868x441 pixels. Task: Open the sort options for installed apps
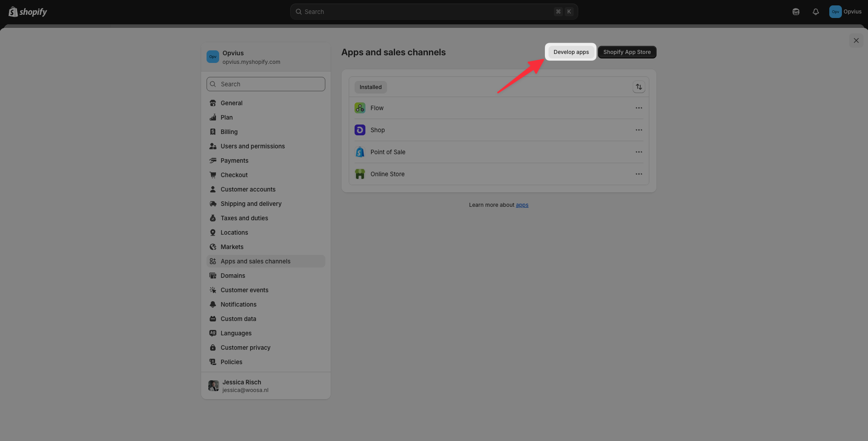pyautogui.click(x=639, y=87)
